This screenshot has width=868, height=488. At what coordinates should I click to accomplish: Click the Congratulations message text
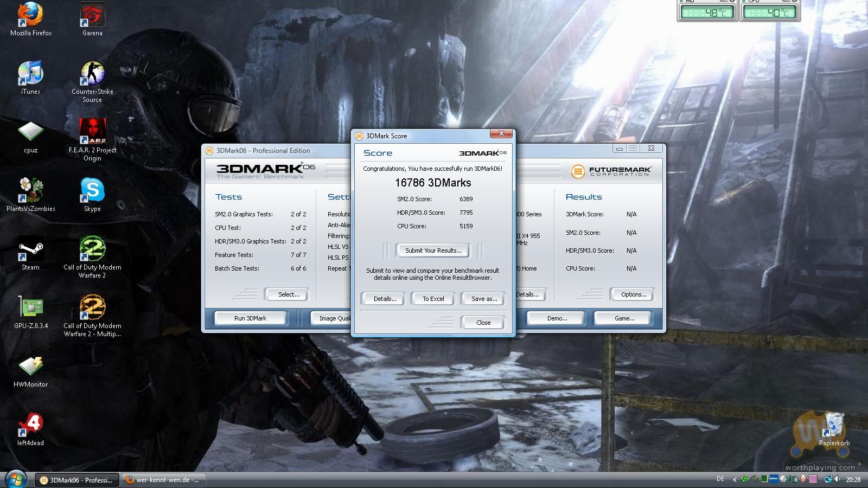(433, 169)
